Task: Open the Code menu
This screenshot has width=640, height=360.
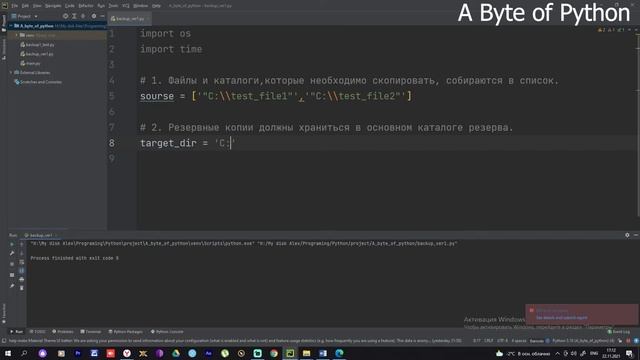Action: click(x=70, y=6)
